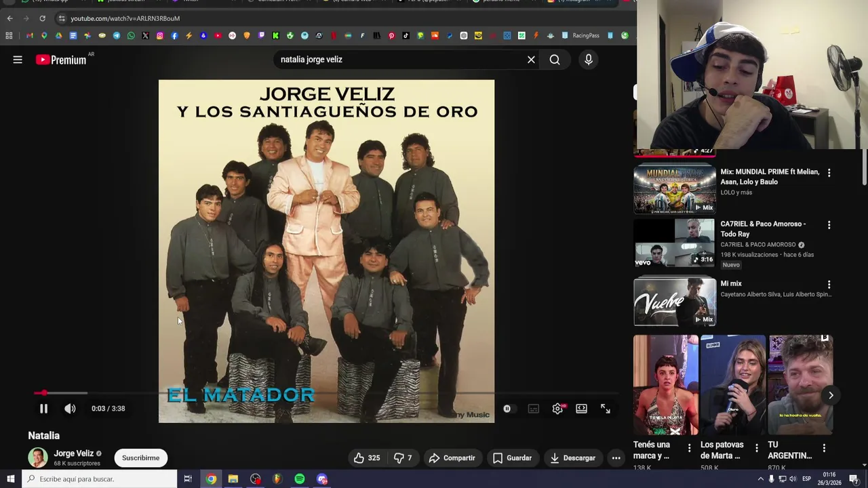This screenshot has width=868, height=488.
Task: Open options for the TU ARGENTIN... short
Action: pos(824,448)
